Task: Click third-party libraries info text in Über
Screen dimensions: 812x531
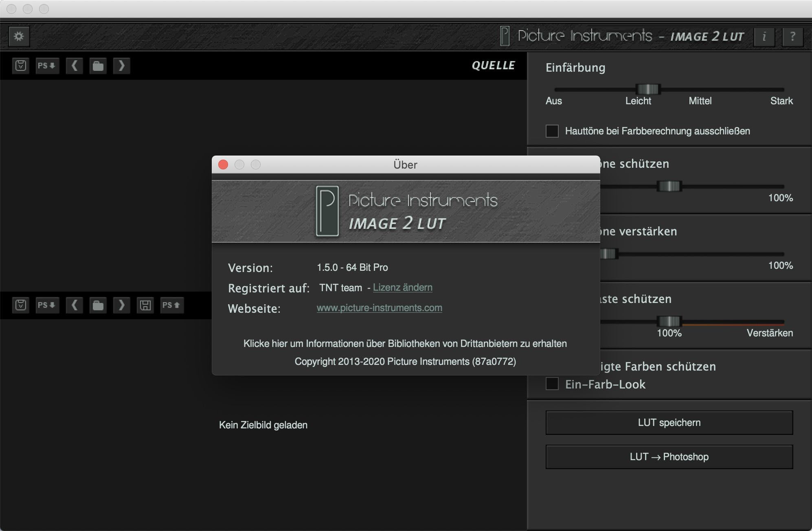Action: point(405,344)
